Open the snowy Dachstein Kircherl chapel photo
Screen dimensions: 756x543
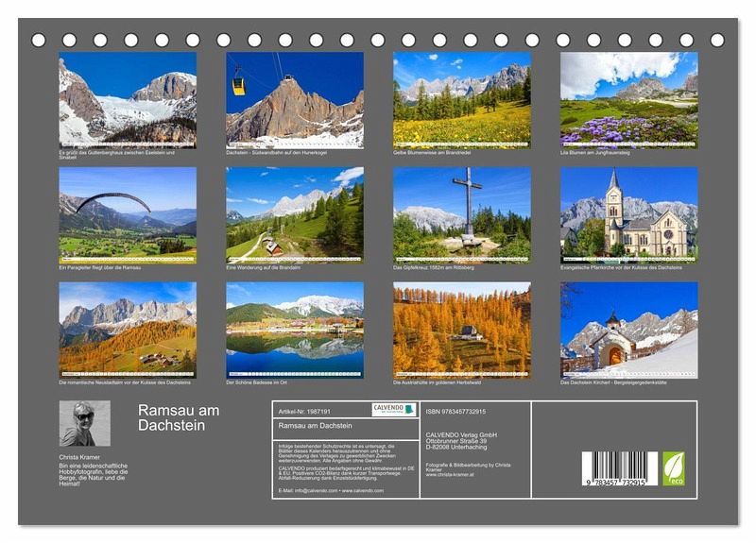pyautogui.click(x=629, y=330)
